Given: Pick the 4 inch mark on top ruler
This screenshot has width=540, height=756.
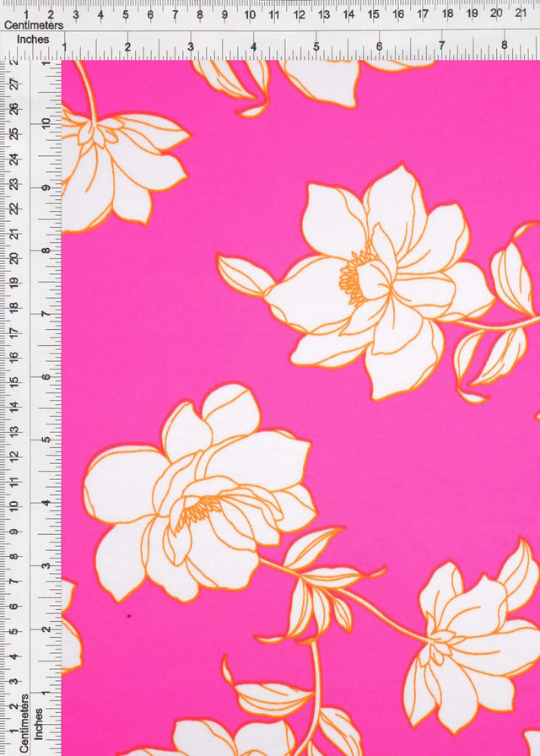Looking at the screenshot, I should click(x=253, y=46).
